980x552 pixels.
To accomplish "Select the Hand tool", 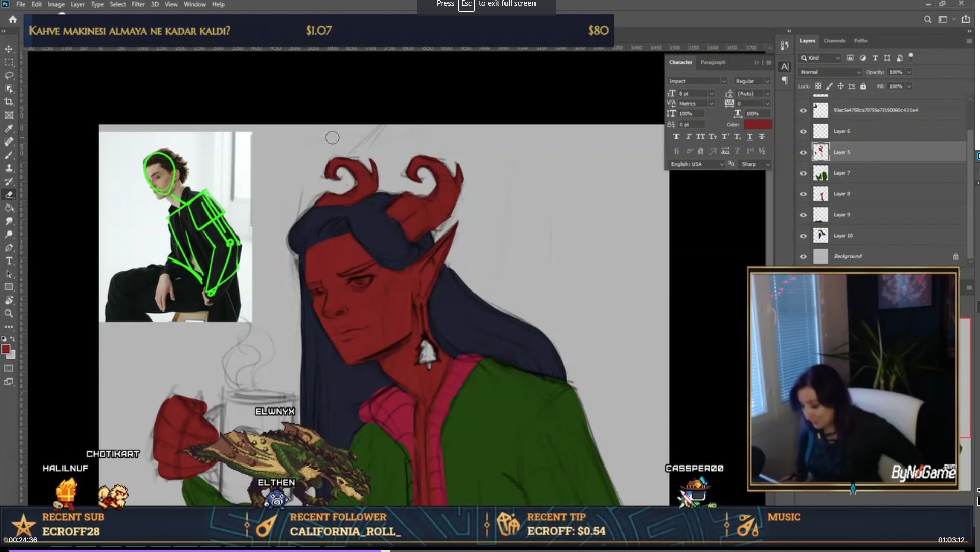I will (x=9, y=301).
